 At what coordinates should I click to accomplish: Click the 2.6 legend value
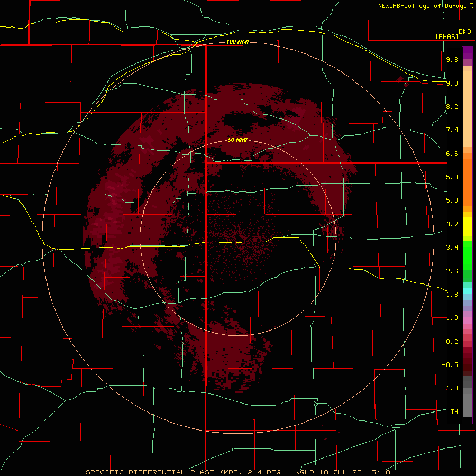click(x=452, y=271)
